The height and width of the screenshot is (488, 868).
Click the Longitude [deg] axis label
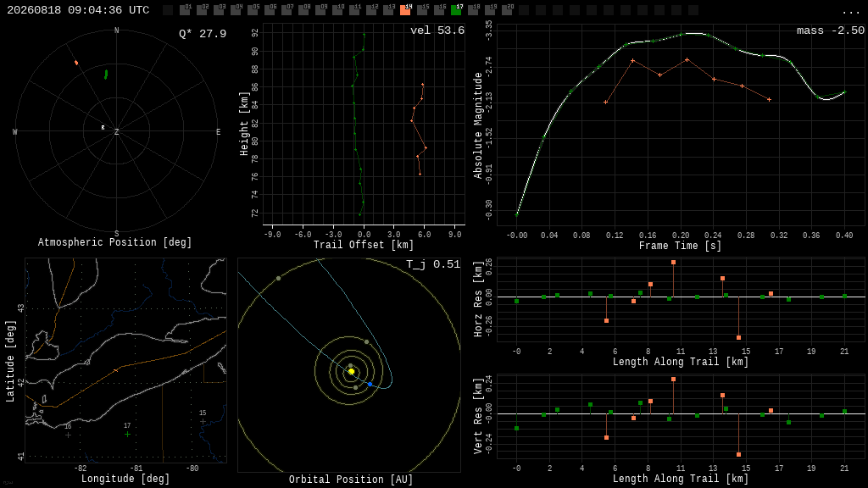pos(125,479)
